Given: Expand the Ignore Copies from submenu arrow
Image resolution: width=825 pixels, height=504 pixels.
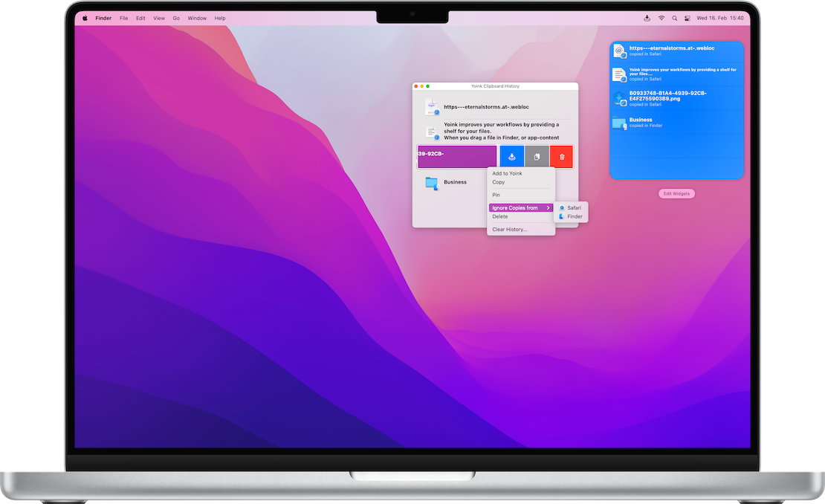Looking at the screenshot, I should pyautogui.click(x=548, y=208).
